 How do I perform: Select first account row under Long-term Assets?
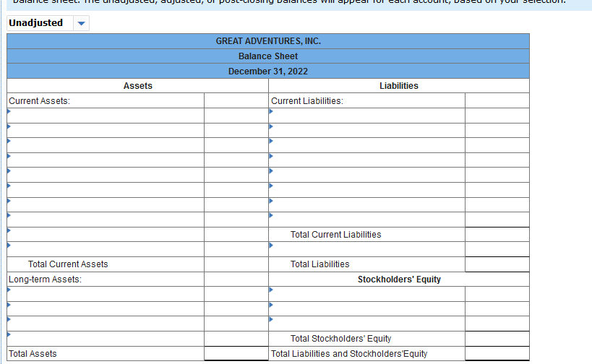(106, 294)
